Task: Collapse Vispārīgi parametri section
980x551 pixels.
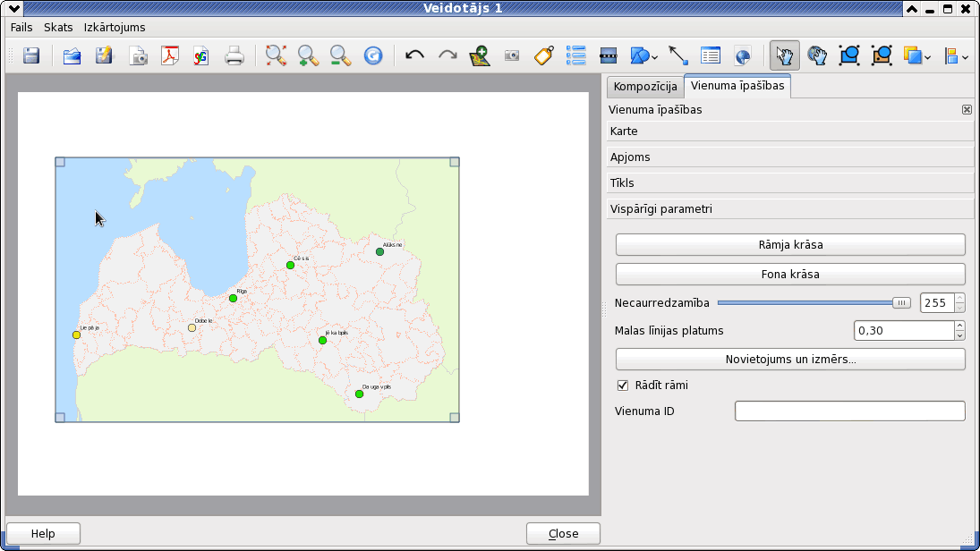Action: [790, 208]
